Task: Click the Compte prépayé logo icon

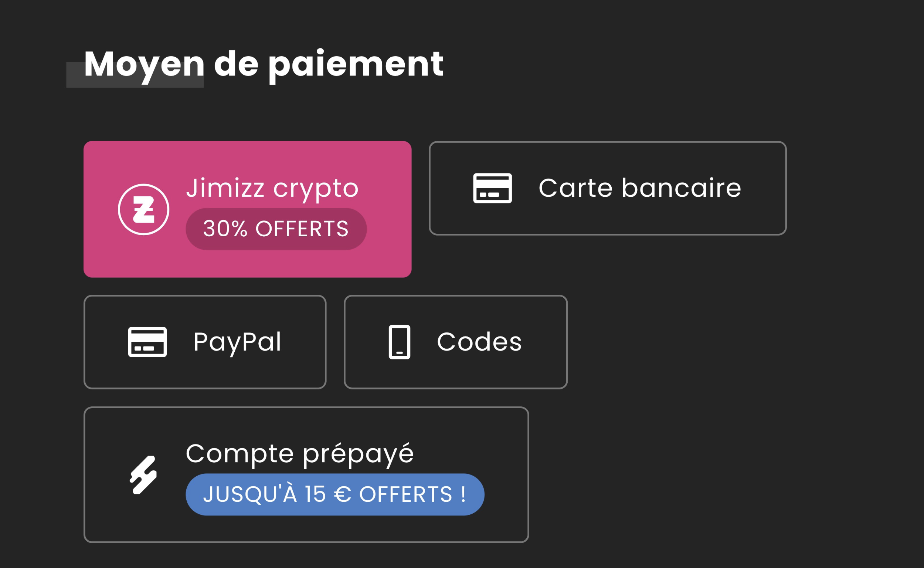Action: pos(143,475)
